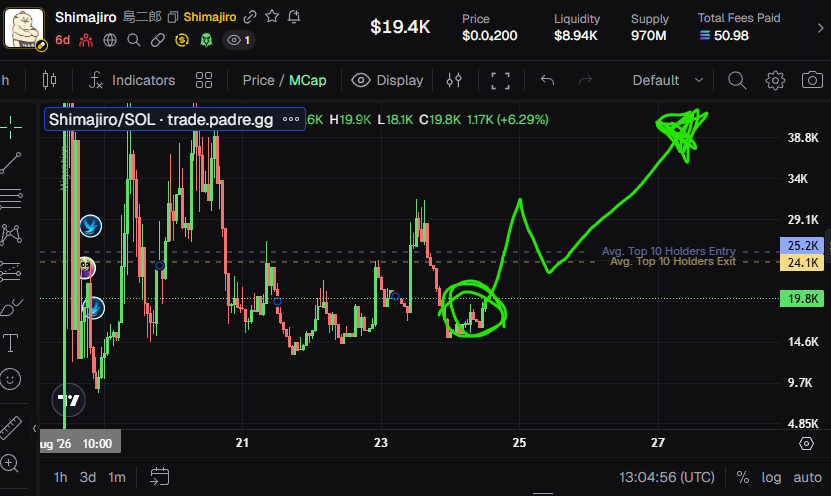The image size is (831, 496).
Task: Open chart settings gear
Action: click(x=775, y=80)
